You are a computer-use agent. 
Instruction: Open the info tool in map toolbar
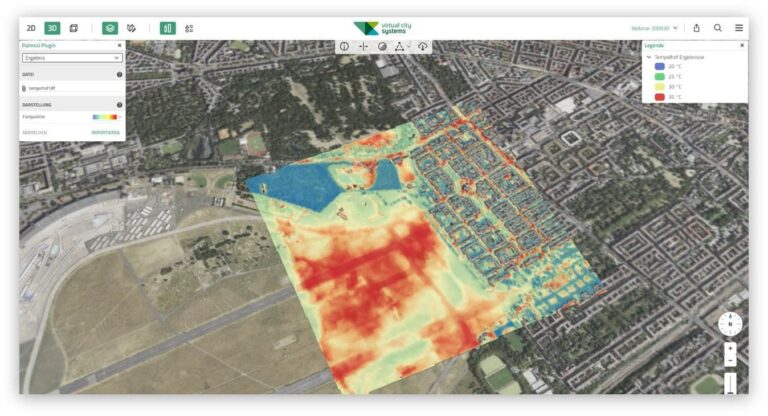pyautogui.click(x=344, y=47)
